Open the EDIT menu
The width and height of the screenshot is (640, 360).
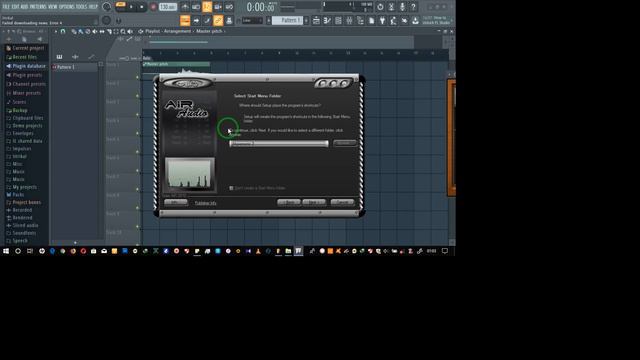pyautogui.click(x=15, y=7)
